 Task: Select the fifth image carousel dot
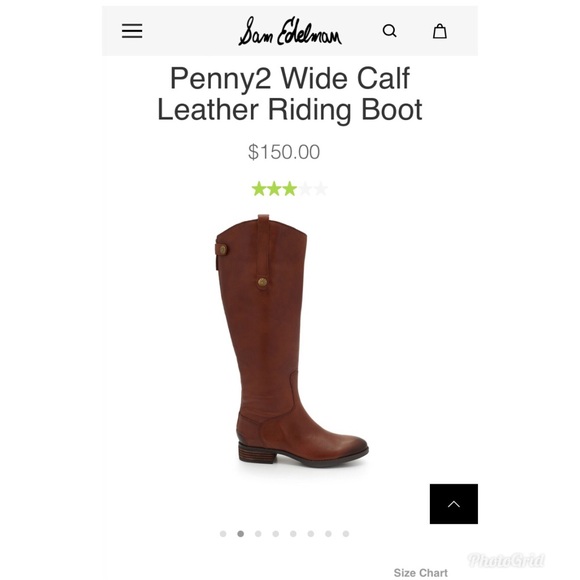click(x=293, y=534)
